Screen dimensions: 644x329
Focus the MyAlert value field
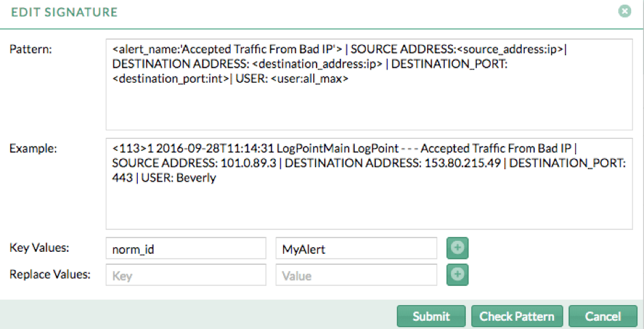(x=355, y=249)
